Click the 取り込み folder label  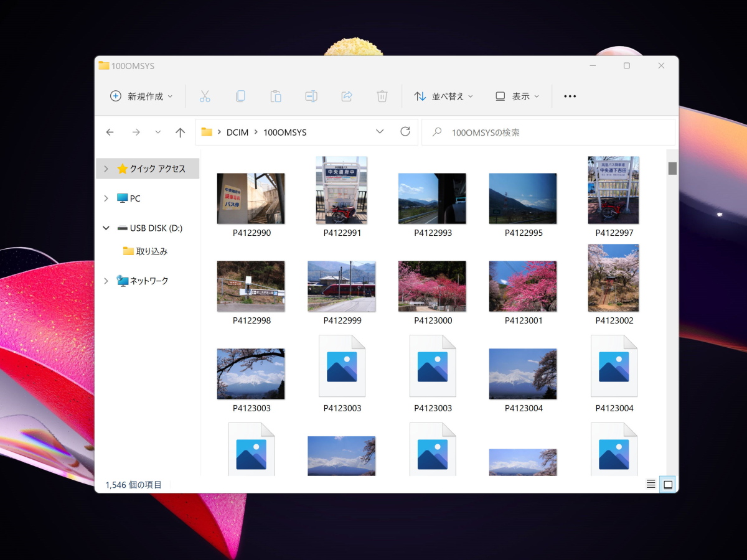152,251
